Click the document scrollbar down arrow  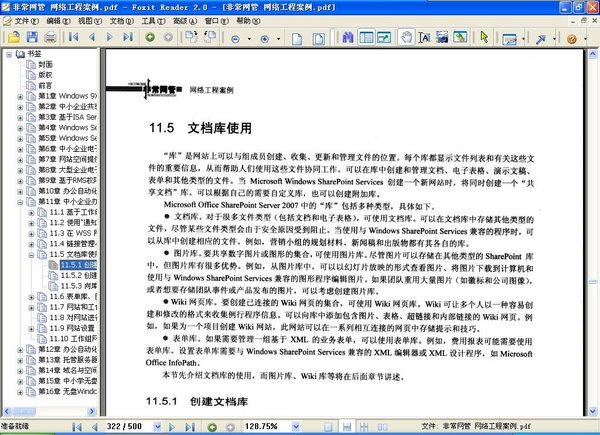click(593, 412)
